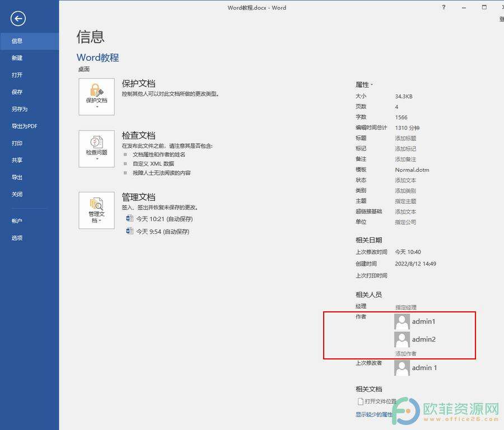Click the admin1 author name
The width and height of the screenshot is (504, 430).
pos(424,321)
